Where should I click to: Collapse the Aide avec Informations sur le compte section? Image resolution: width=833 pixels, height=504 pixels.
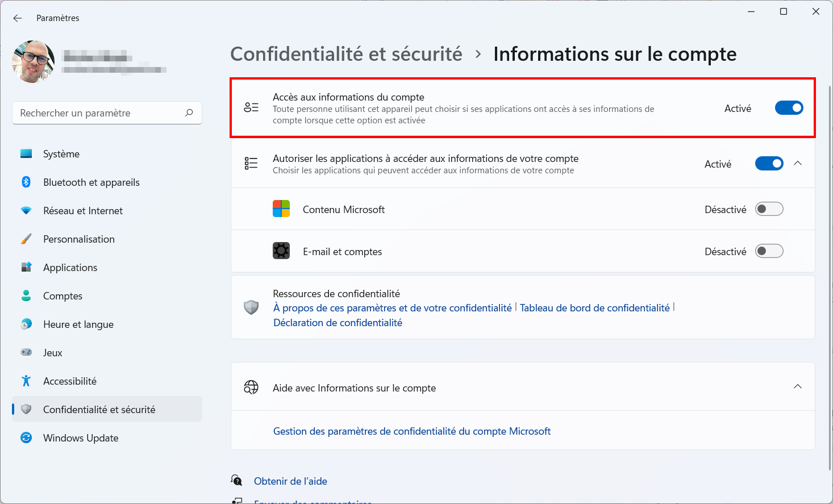tap(798, 387)
